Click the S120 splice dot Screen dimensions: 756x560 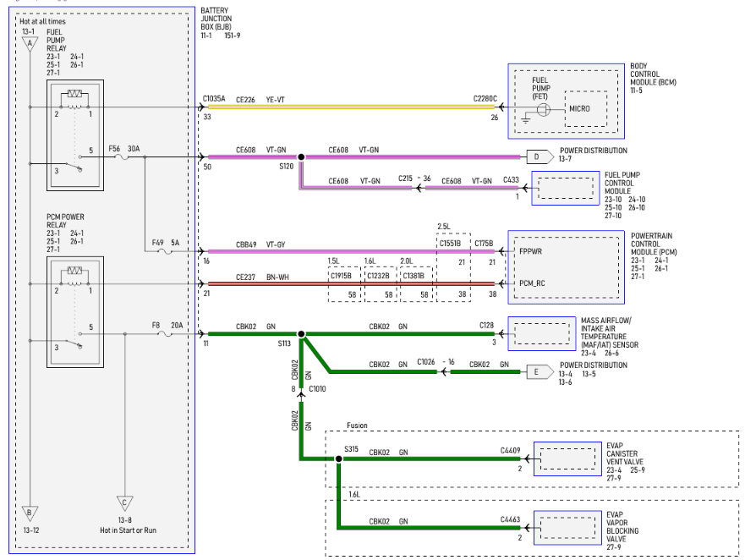(x=301, y=156)
